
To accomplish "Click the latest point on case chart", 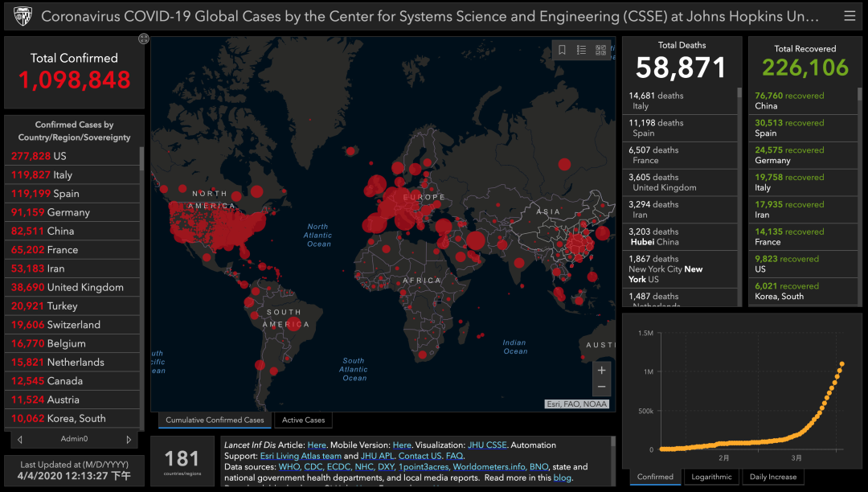I will 842,364.
